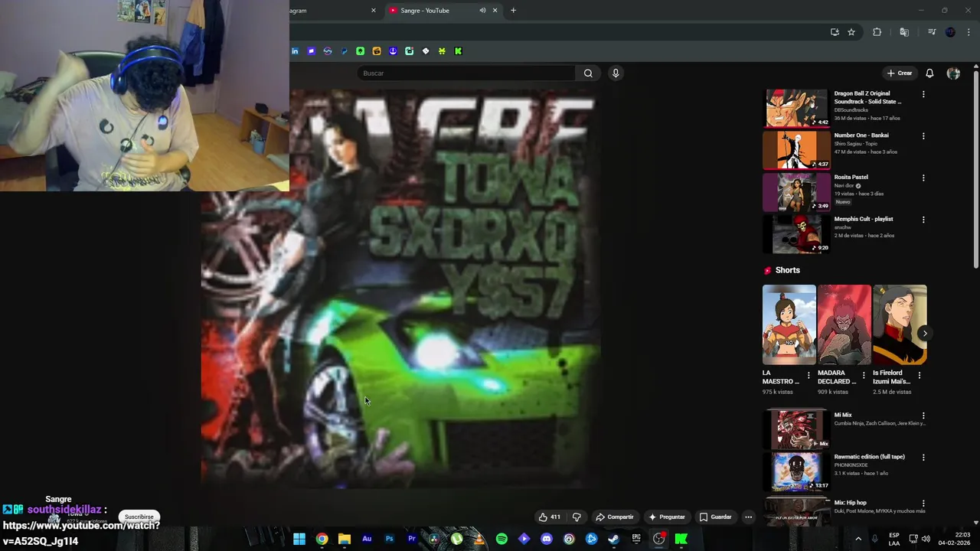Click the install app icon in address bar

(x=835, y=32)
